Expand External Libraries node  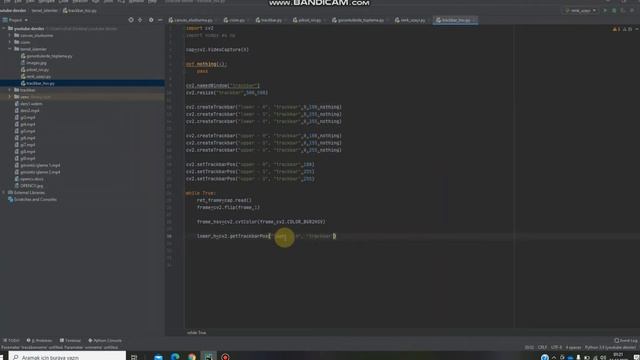tap(4, 192)
